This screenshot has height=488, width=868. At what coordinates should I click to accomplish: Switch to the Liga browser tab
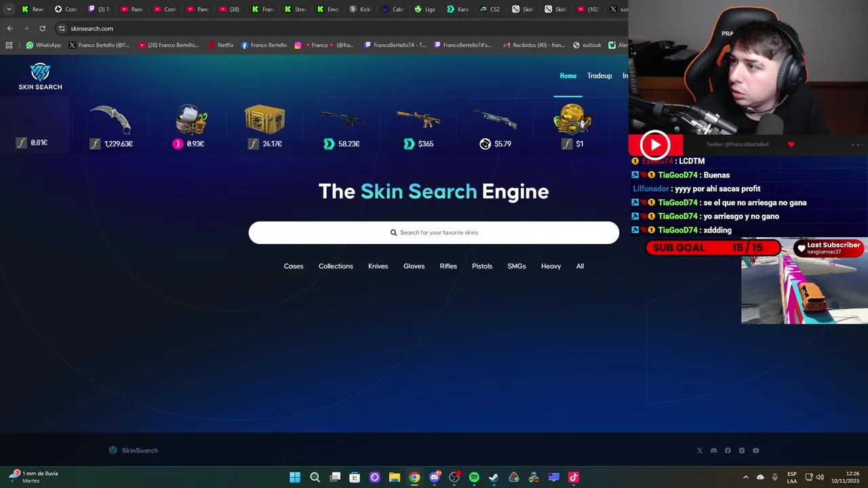[x=425, y=9]
